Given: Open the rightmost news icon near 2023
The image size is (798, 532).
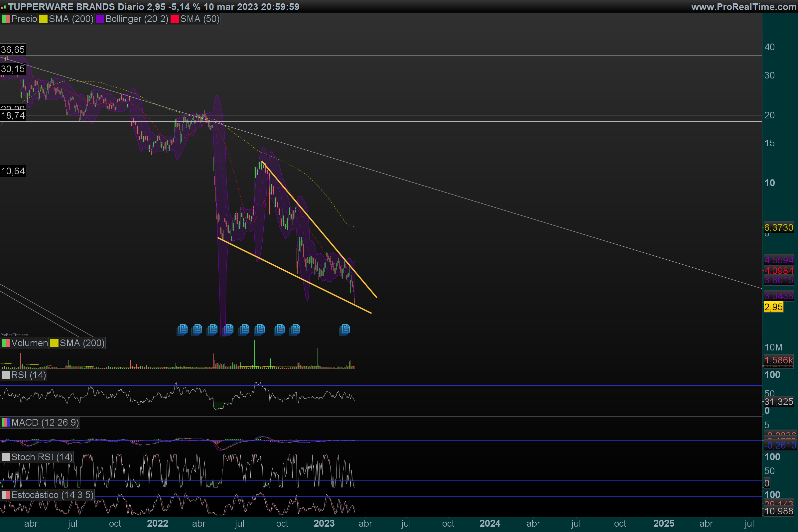Looking at the screenshot, I should pos(344,329).
